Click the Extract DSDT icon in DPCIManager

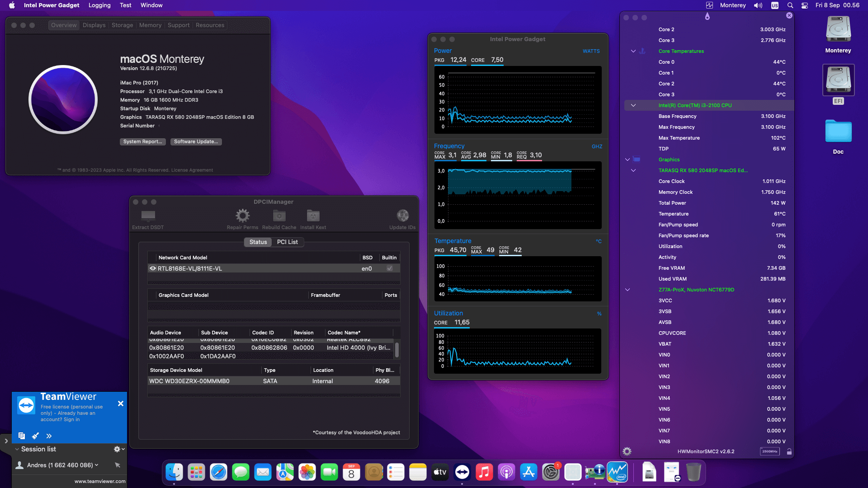[148, 216]
